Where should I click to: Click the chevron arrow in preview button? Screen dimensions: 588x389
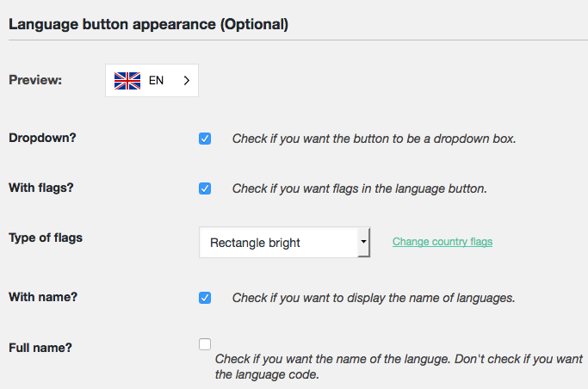[x=186, y=81]
